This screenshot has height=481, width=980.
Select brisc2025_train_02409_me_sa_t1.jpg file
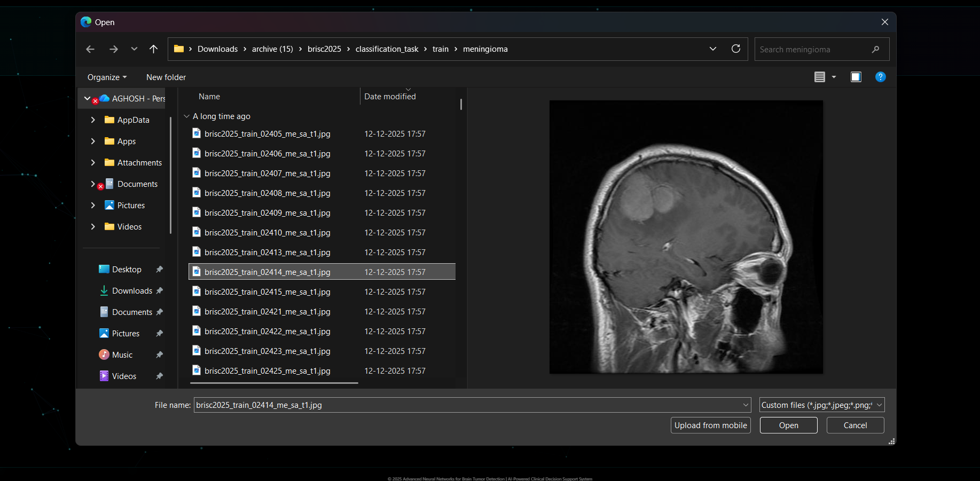267,213
